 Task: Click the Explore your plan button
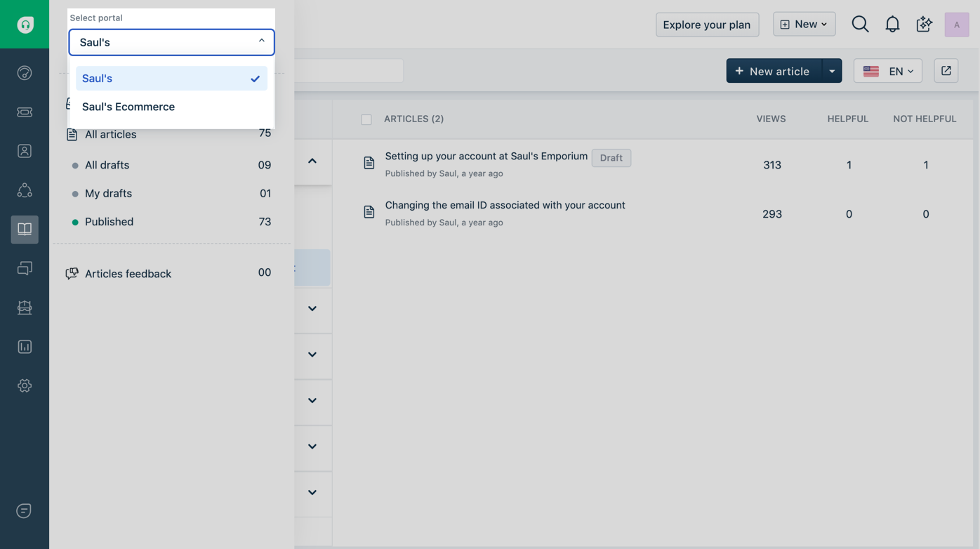[707, 24]
